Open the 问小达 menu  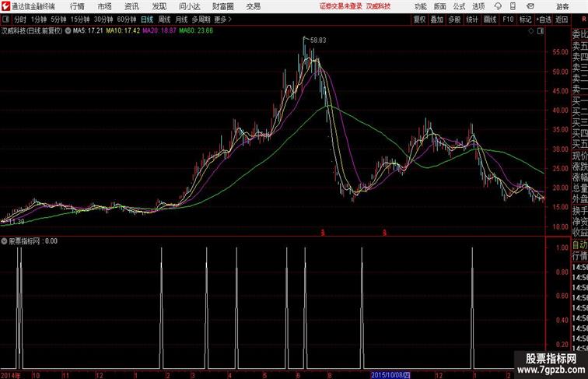click(190, 6)
